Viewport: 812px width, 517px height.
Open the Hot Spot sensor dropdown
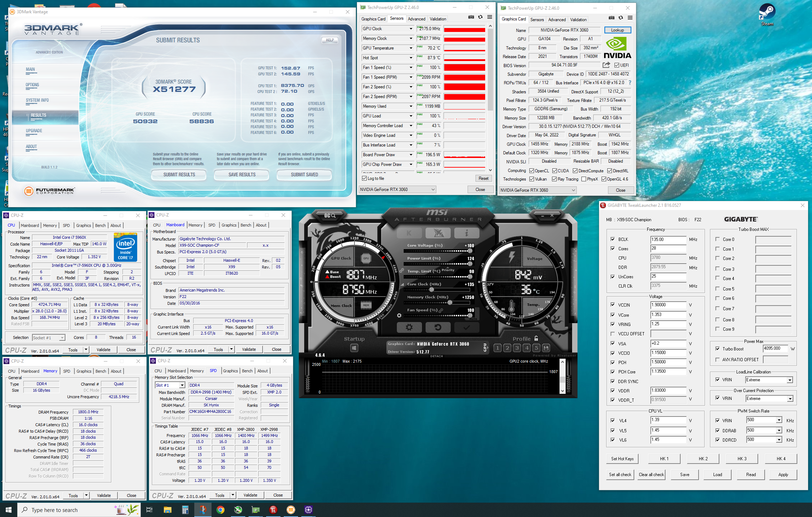pos(411,58)
